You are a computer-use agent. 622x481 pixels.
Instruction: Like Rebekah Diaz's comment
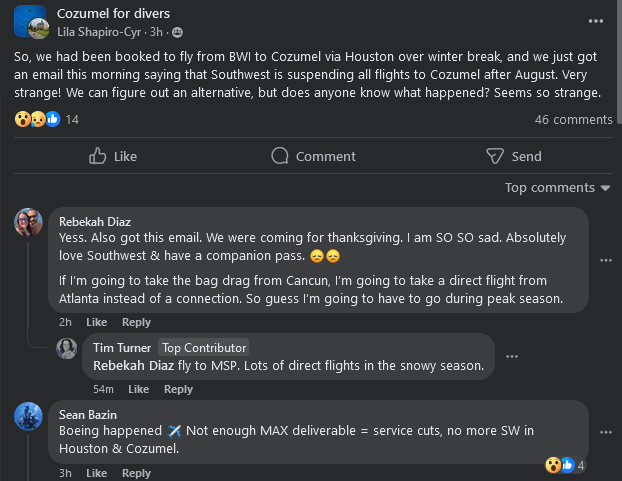96,322
